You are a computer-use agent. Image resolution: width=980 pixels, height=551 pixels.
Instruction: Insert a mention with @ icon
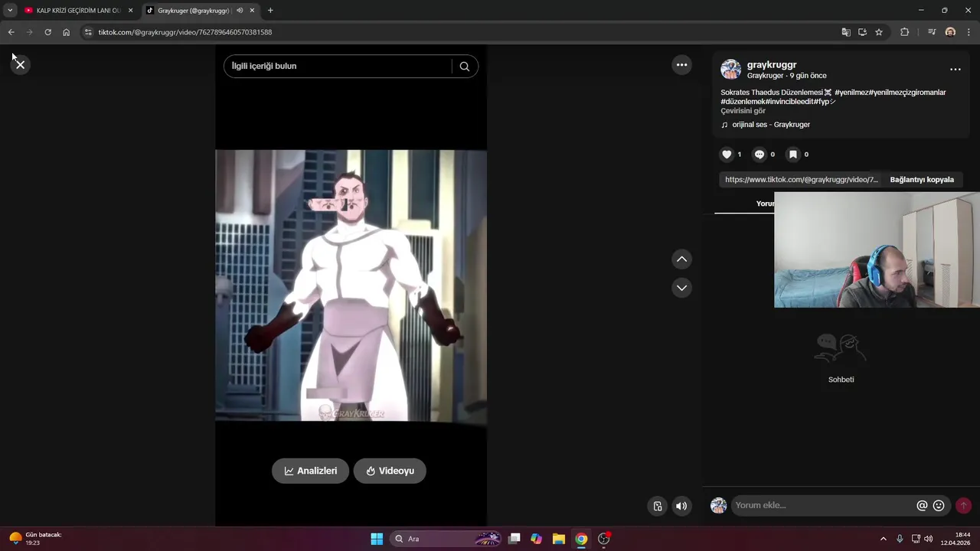click(922, 506)
